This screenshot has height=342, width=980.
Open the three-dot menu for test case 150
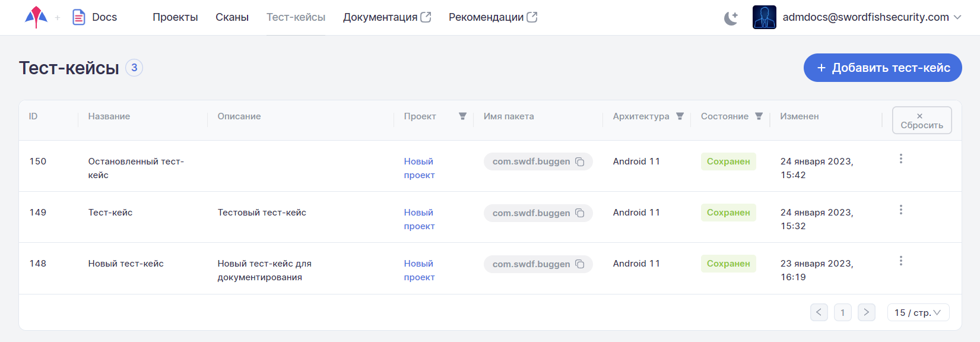point(900,159)
